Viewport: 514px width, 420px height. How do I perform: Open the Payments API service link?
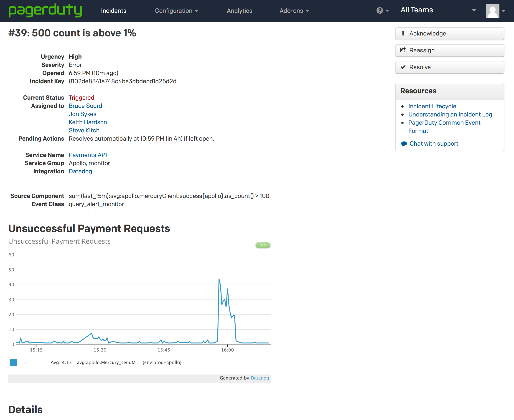point(88,155)
